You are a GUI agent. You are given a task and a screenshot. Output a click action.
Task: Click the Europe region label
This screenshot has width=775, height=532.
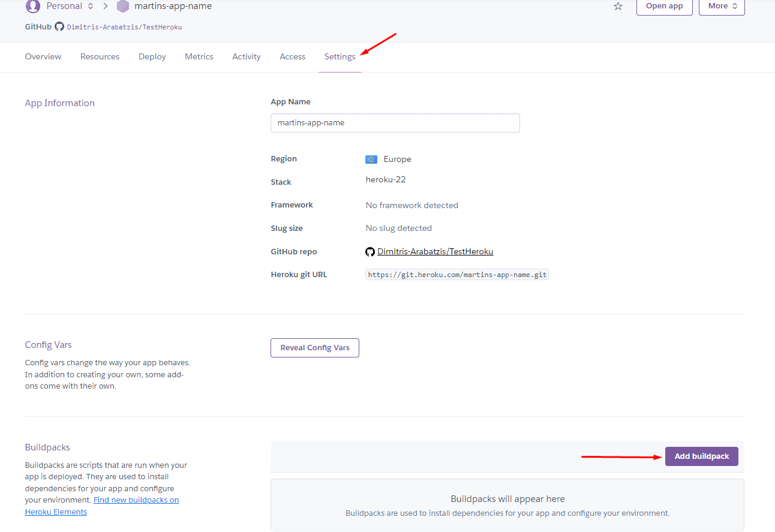[x=398, y=159]
